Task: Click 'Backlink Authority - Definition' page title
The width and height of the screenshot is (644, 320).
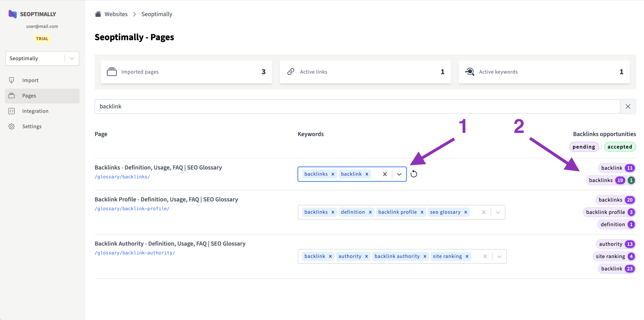Action: pos(170,244)
